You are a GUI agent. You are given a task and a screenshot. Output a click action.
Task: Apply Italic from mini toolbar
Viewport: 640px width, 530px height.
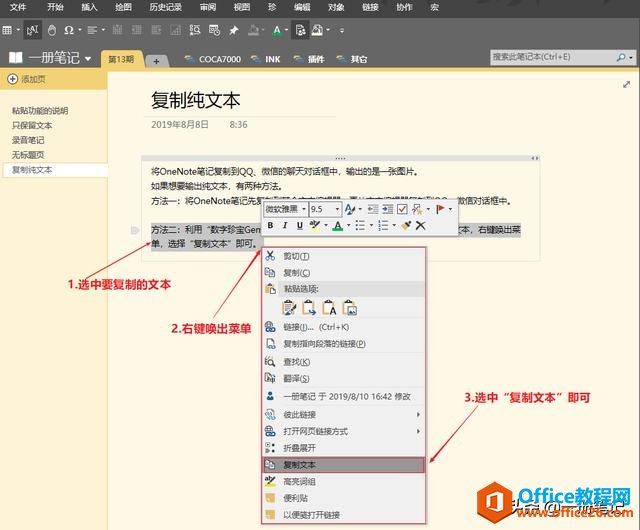(x=285, y=225)
